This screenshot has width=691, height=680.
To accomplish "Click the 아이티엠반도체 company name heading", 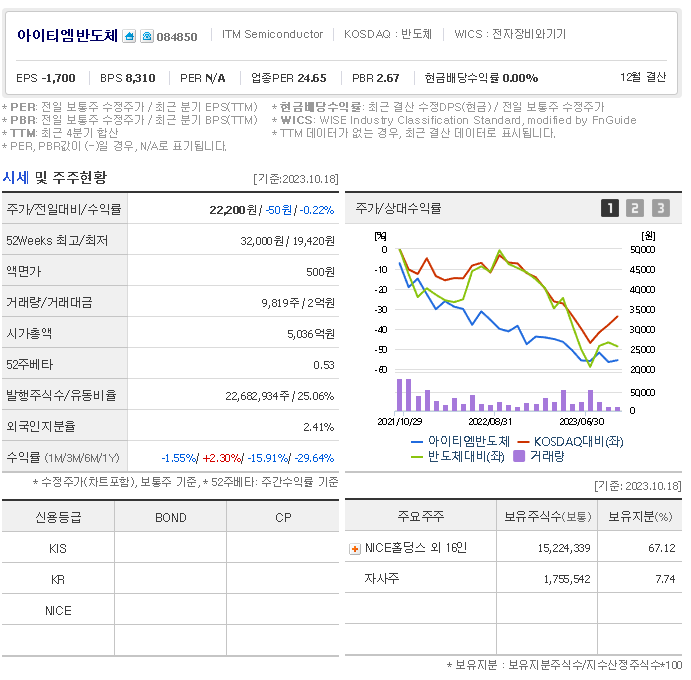I will click(x=67, y=35).
